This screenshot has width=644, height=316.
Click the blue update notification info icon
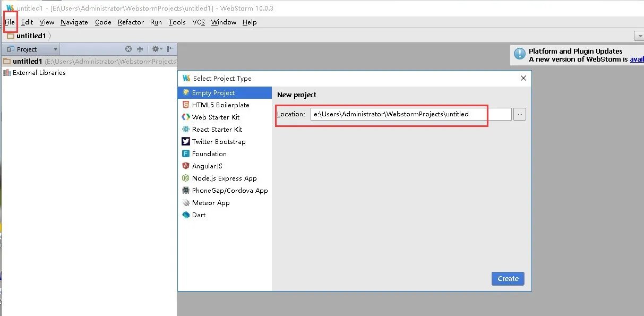(x=519, y=54)
